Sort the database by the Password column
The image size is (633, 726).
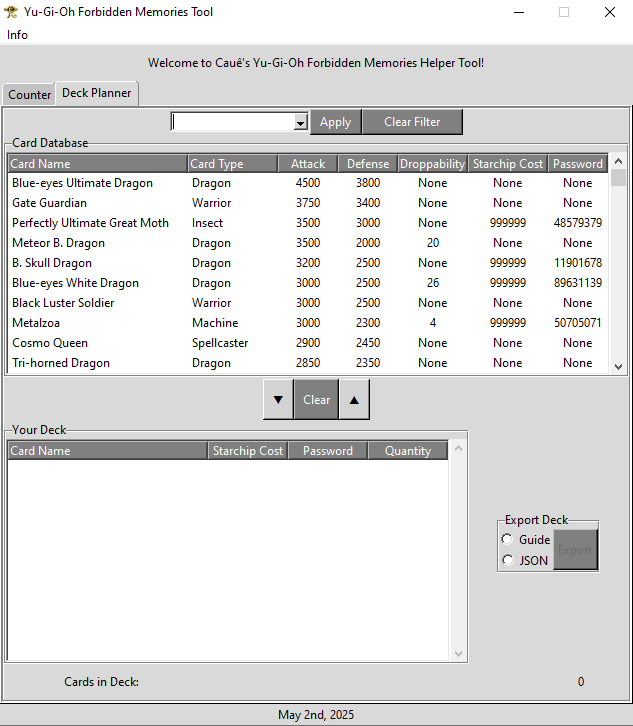coord(578,163)
